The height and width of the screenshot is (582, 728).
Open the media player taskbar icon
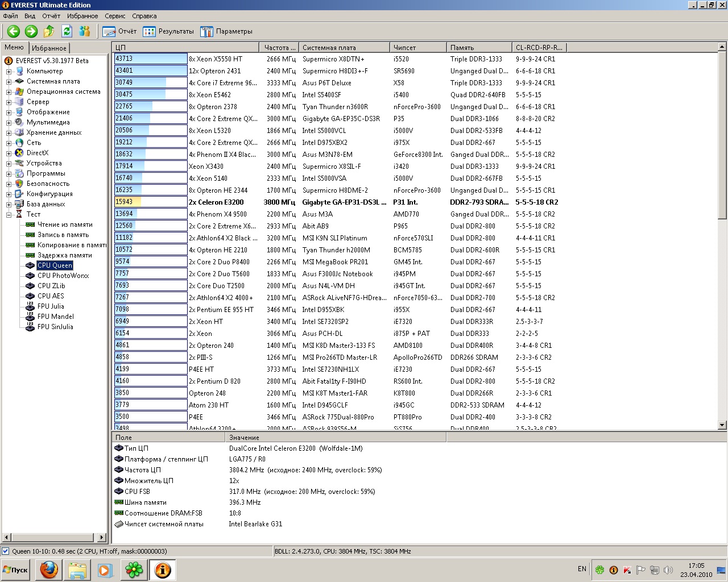click(105, 569)
